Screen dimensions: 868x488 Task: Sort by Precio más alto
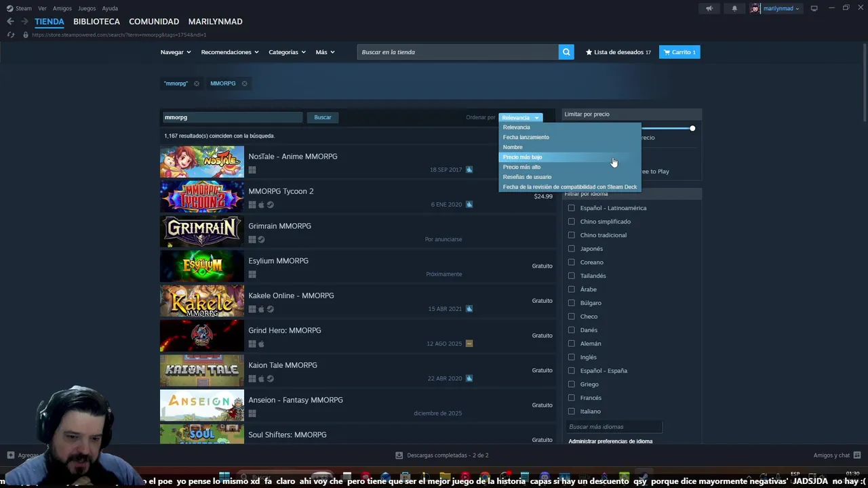(570, 167)
